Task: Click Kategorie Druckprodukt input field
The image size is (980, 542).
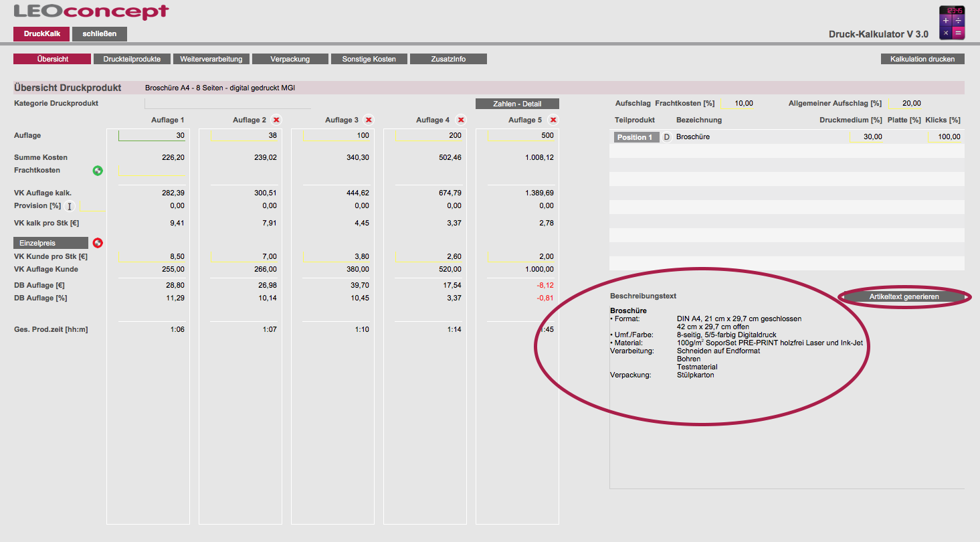Action: tap(227, 103)
